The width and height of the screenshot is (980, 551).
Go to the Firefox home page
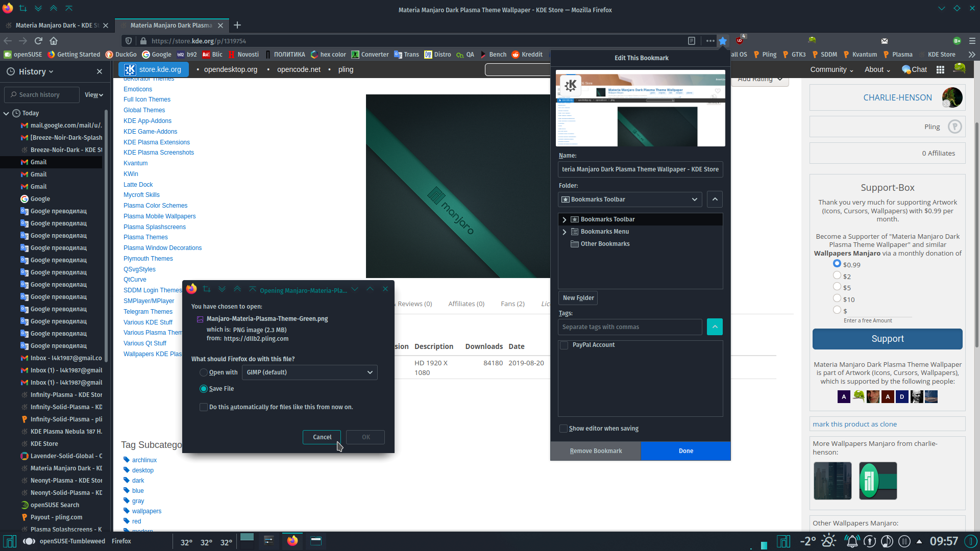54,41
